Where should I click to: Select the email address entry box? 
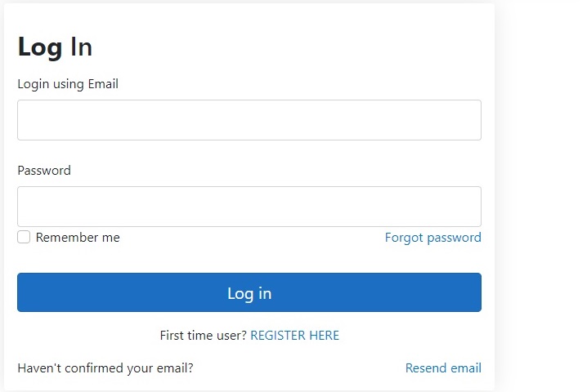[249, 120]
